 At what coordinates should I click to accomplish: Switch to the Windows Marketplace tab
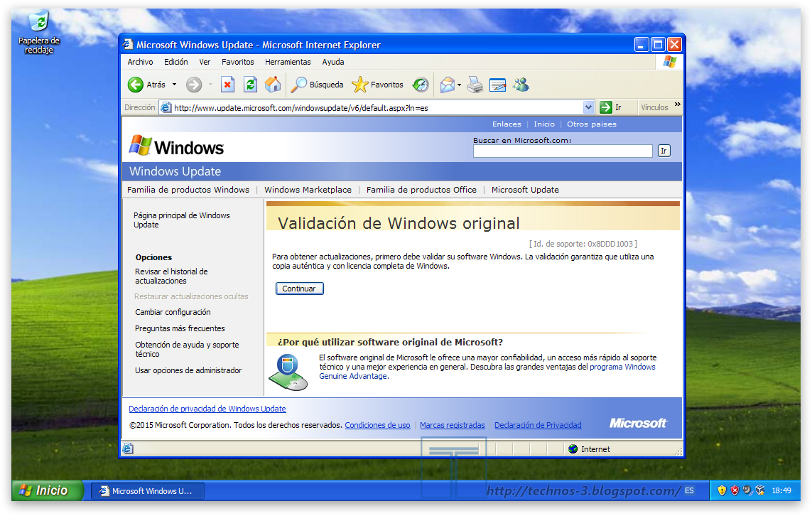307,190
